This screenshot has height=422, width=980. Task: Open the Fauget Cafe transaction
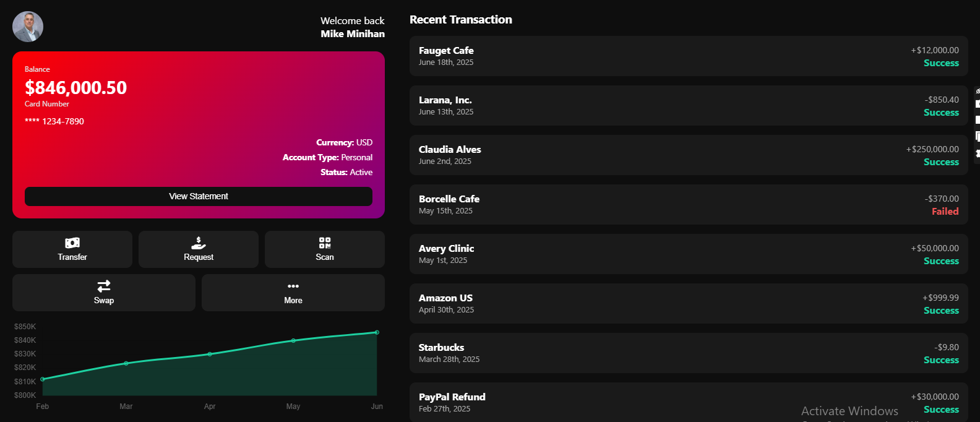click(x=689, y=56)
